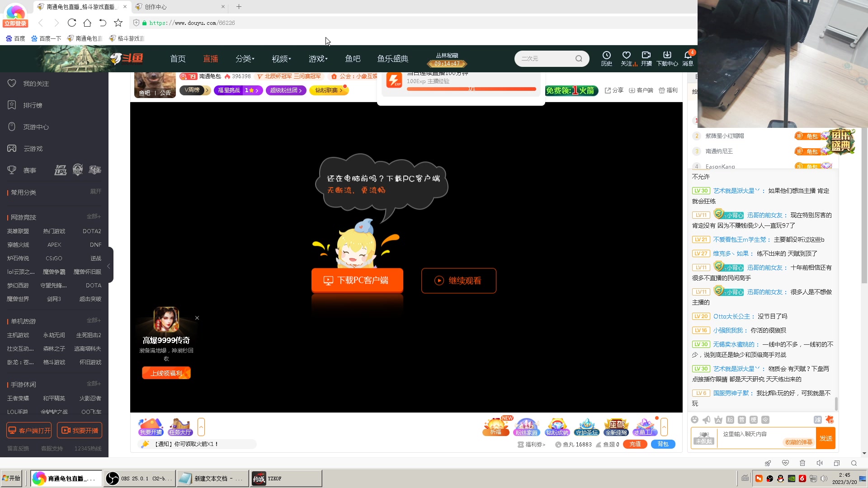This screenshot has height=488, width=868.
Task: Expand 网游竞技 category with 全部+
Action: pyautogui.click(x=94, y=216)
